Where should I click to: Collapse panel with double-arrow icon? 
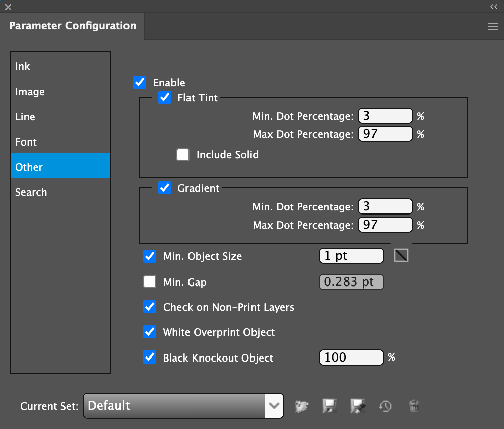[493, 7]
